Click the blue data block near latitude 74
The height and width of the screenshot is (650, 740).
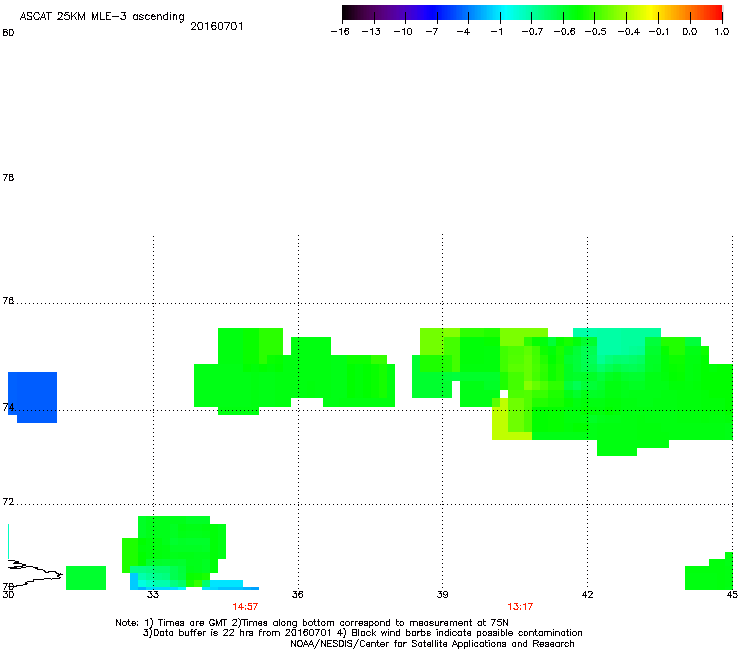(33, 397)
